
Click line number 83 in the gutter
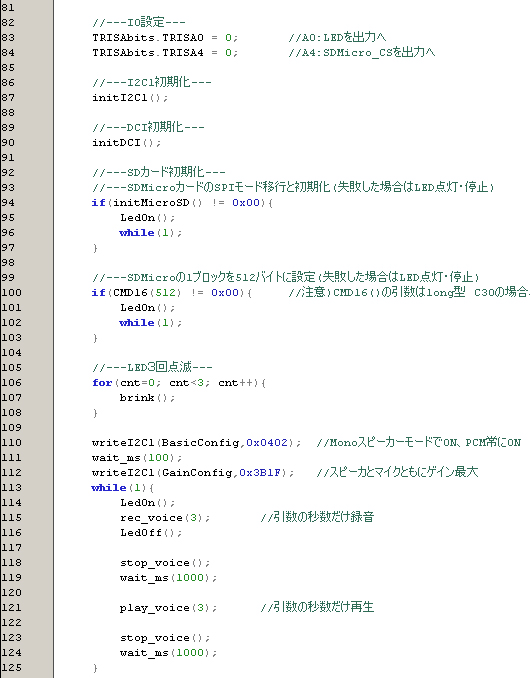(x=8, y=38)
